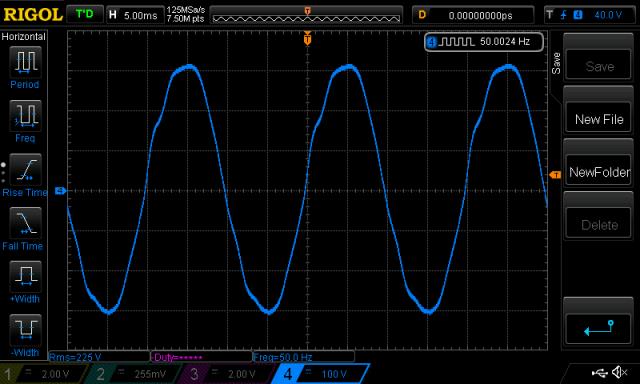Click the orange trigger level marker on right edge

pyautogui.click(x=555, y=175)
